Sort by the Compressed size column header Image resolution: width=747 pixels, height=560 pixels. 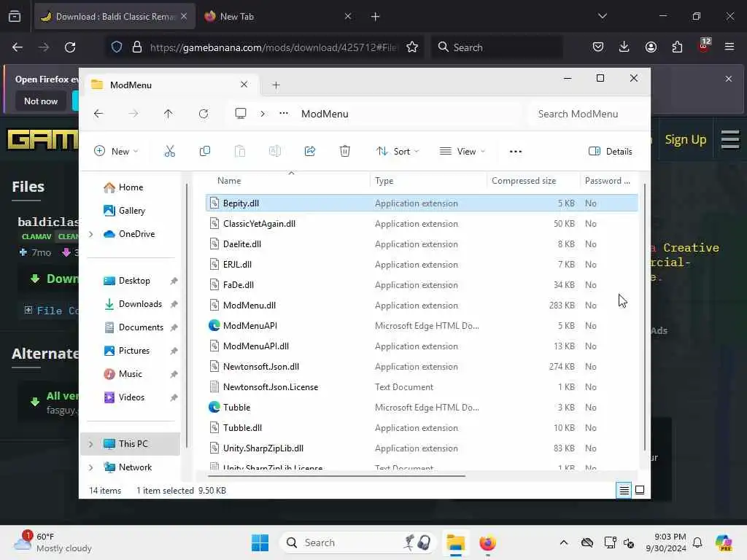524,181
